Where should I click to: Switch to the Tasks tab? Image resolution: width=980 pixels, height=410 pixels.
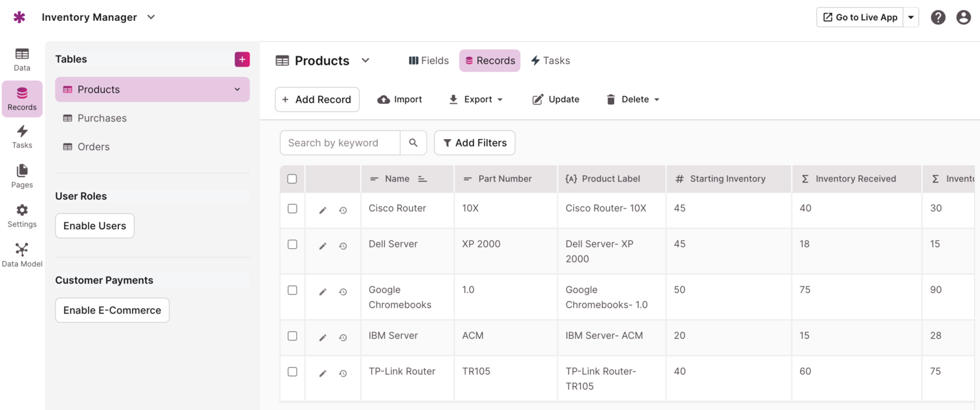550,61
